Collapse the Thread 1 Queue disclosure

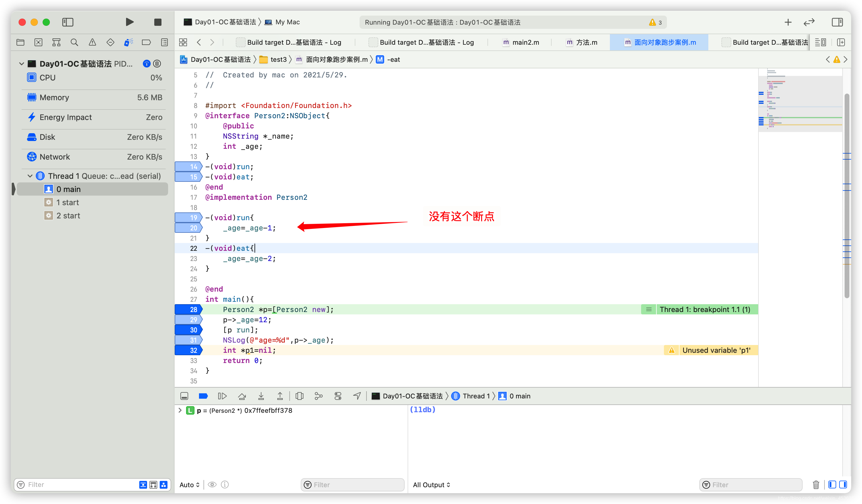(30, 176)
